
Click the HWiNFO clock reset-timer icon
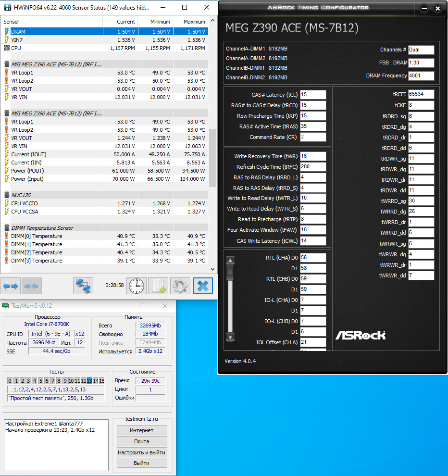137,286
